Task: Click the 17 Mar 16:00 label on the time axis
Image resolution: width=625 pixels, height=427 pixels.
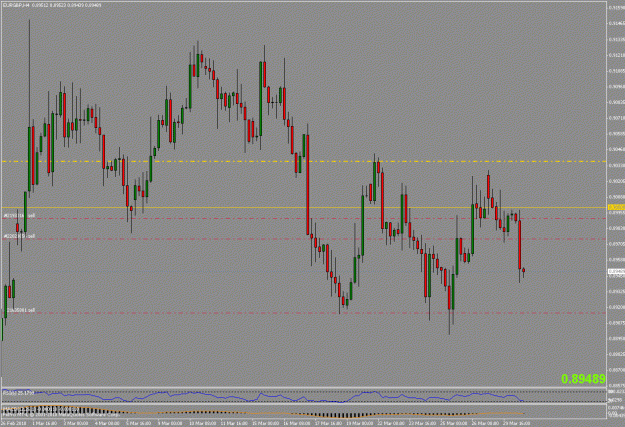Action: click(x=328, y=423)
